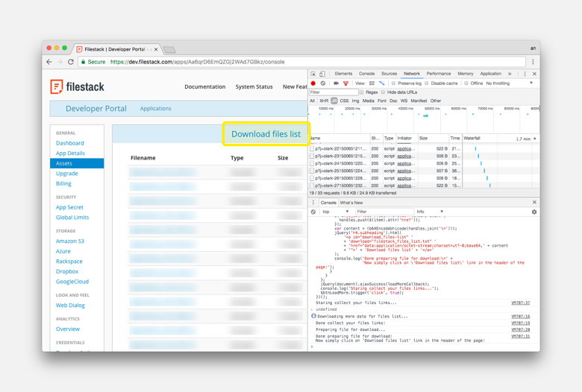This screenshot has width=582, height=392.
Task: Close the Filestack Developer Portal tab
Action: 156,49
